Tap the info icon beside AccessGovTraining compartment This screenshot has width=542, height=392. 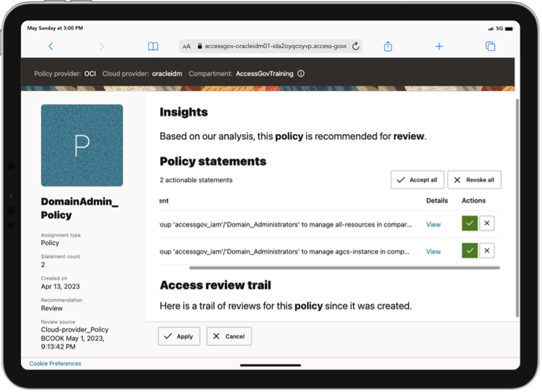point(301,73)
